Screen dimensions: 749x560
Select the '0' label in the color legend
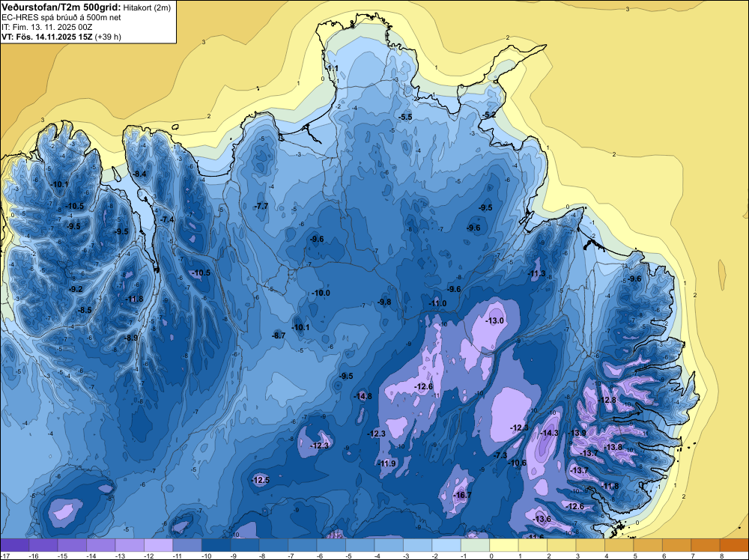pos(491,556)
